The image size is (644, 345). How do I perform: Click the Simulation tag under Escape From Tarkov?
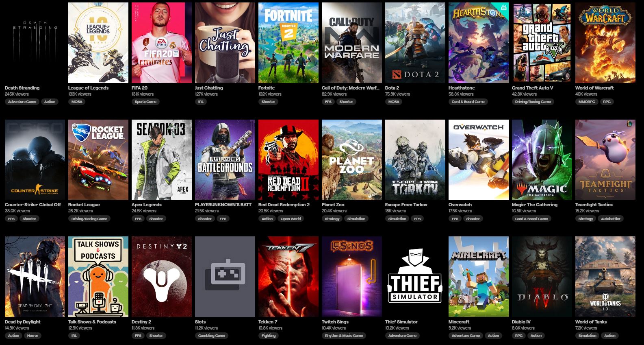397,219
